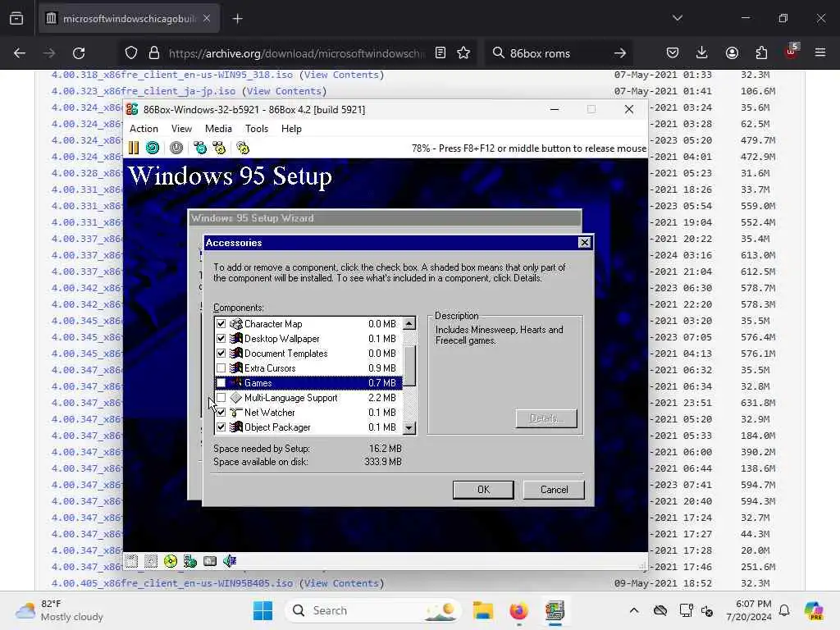Click the gray hard disk icon in the 86Box status bar

[210, 561]
